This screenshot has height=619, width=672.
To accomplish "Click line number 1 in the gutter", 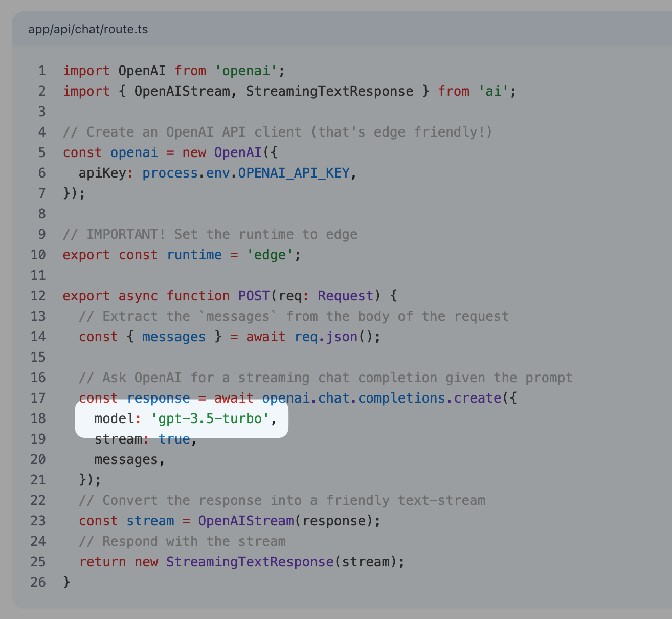I will click(41, 71).
